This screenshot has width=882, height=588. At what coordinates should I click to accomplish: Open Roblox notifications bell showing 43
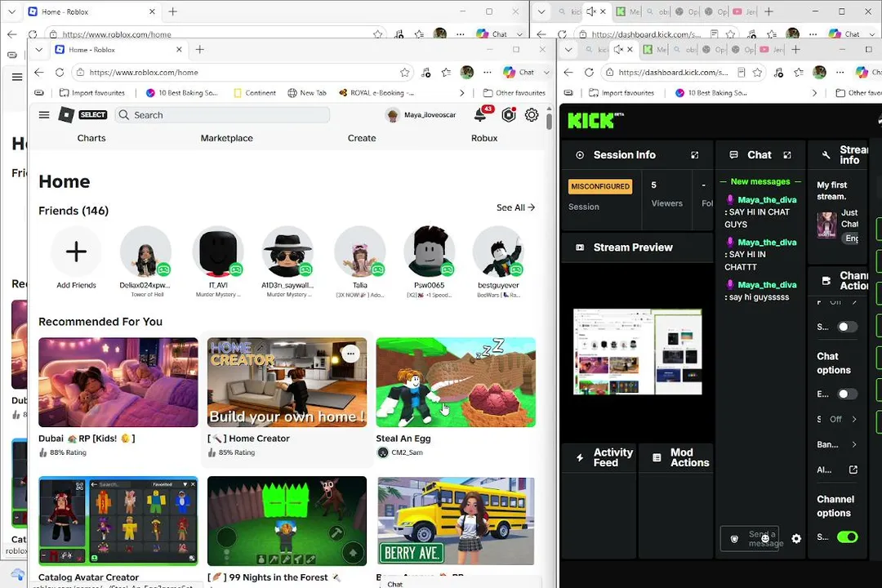click(480, 115)
